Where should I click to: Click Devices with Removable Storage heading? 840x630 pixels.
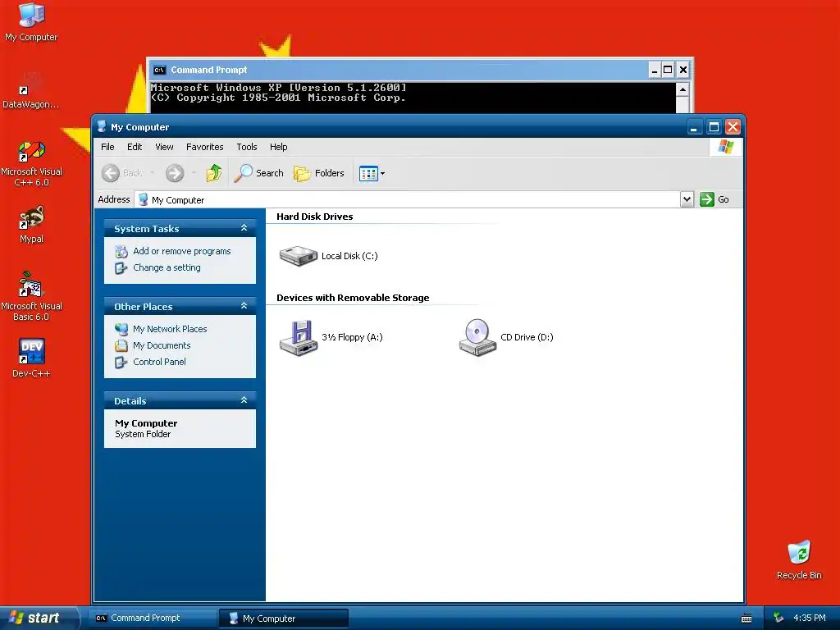353,298
